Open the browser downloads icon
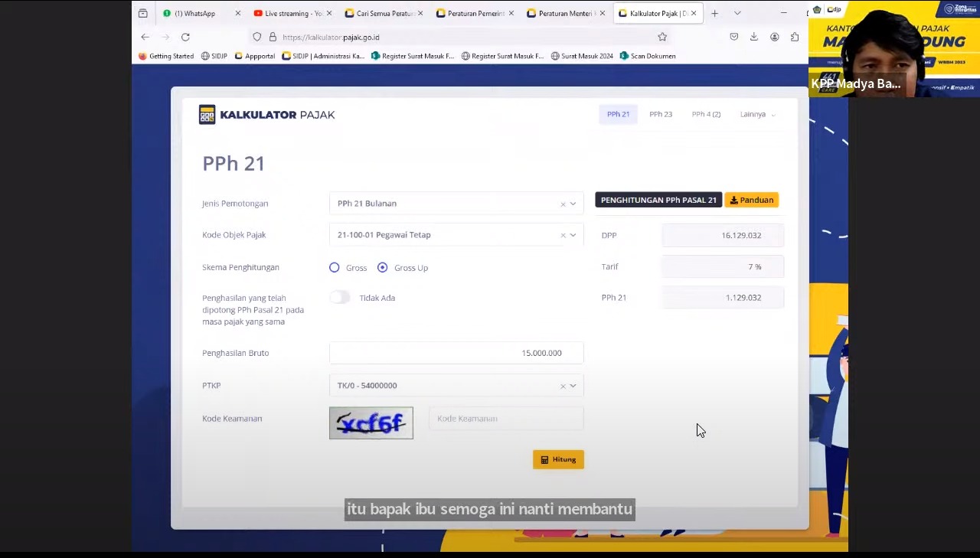The height and width of the screenshot is (558, 980). [x=753, y=37]
